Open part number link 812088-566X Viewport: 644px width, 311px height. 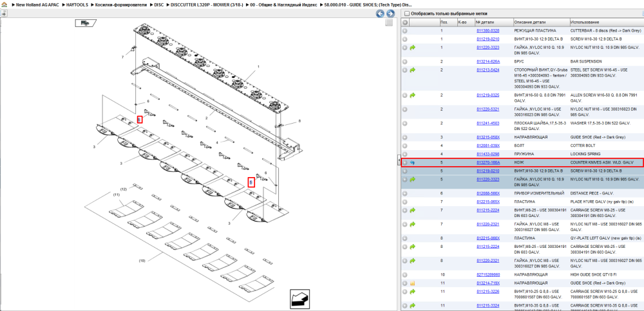488,194
